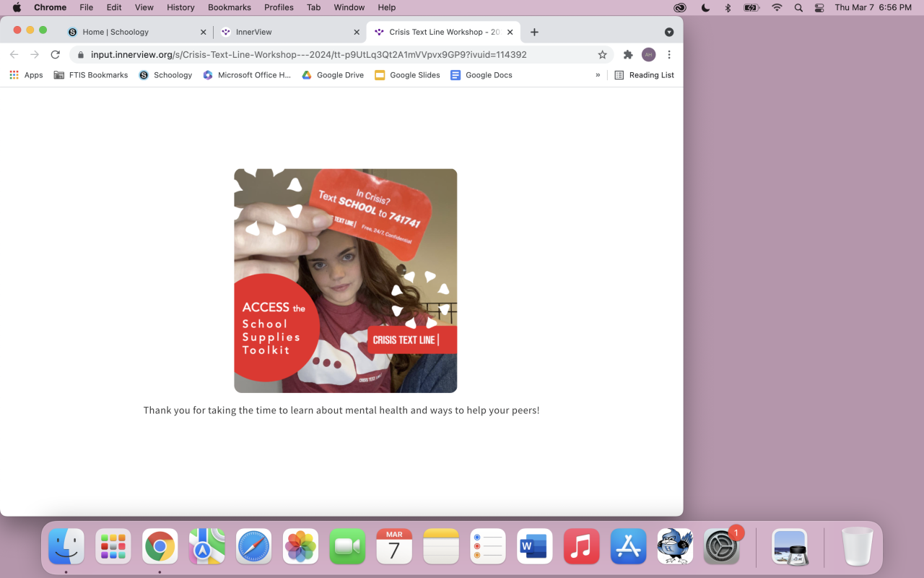This screenshot has width=924, height=578.
Task: Open the Wi-Fi status menu
Action: pos(777,7)
